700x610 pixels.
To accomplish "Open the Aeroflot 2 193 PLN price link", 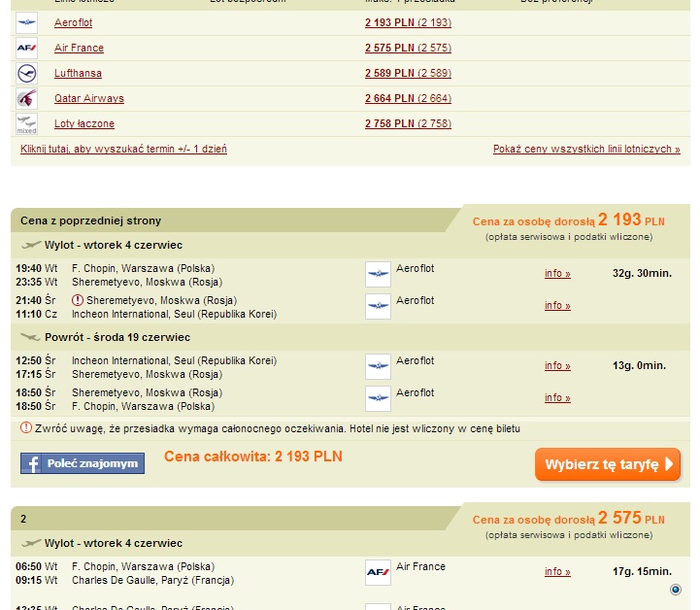I will [x=408, y=22].
